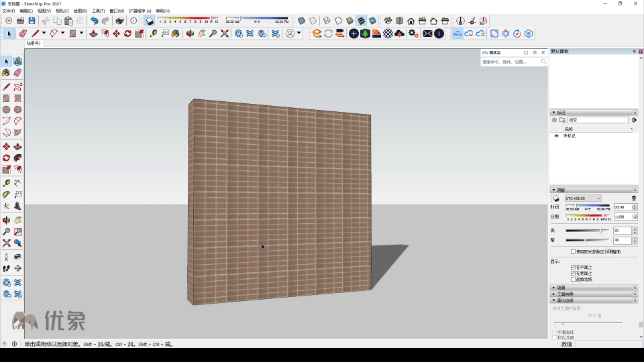Open the Extensions (扩展程序) menu
Viewport: 644px width, 362px height.
140,11
